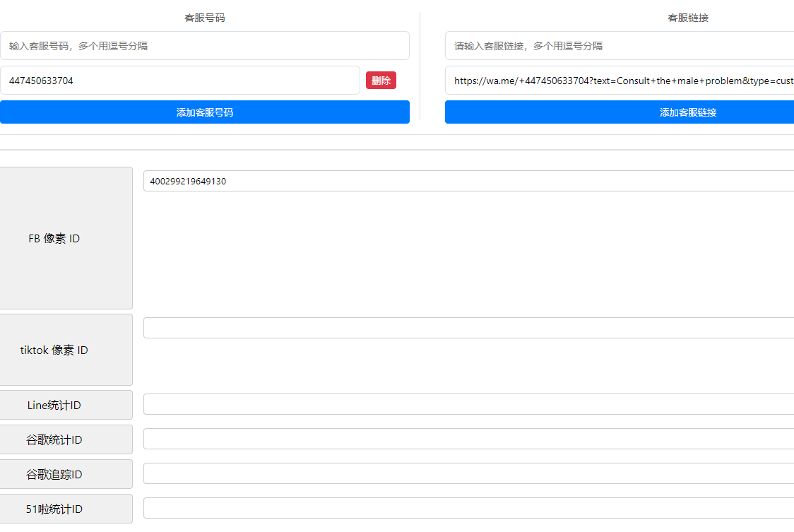
Task: Click the 请输入客服链接 input box
Action: (x=619, y=46)
